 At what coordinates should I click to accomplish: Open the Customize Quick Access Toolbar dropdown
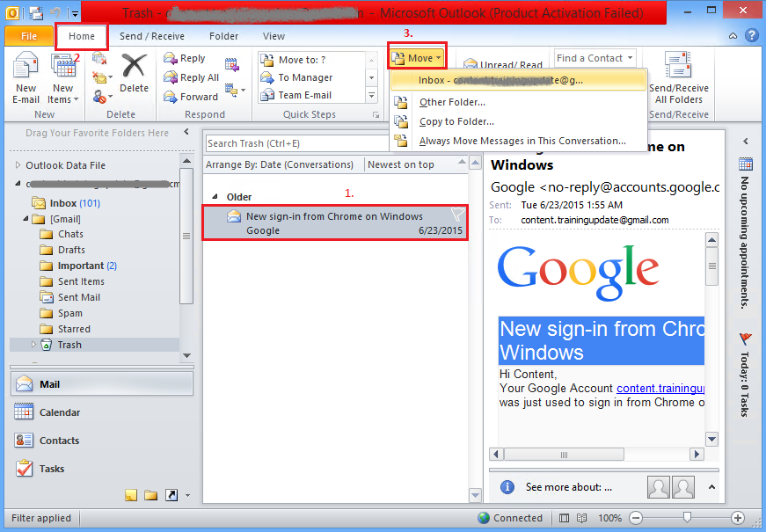pyautogui.click(x=74, y=13)
